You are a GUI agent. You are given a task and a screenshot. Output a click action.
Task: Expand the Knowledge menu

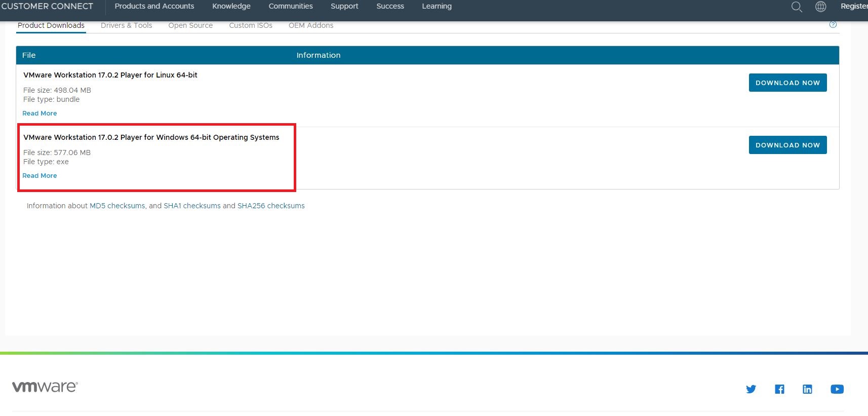[231, 6]
